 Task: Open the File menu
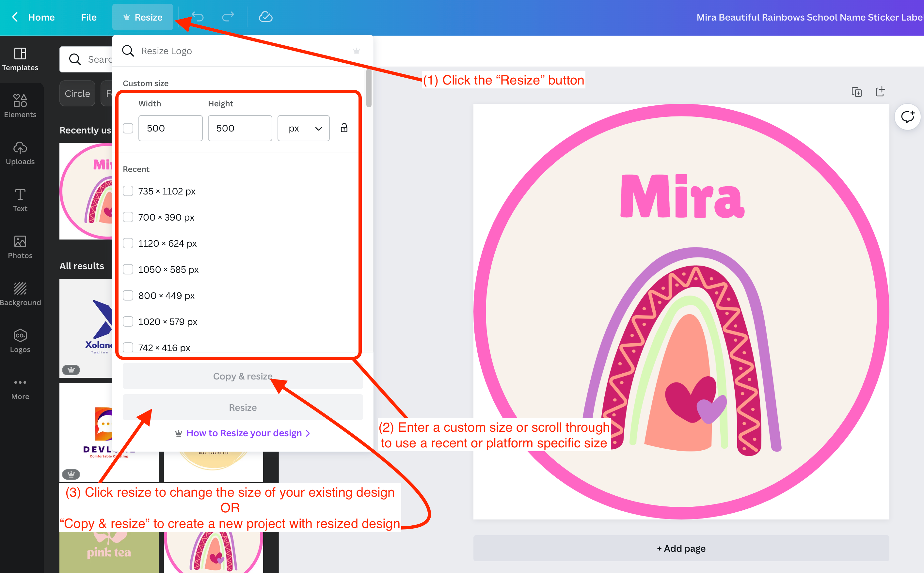click(89, 17)
